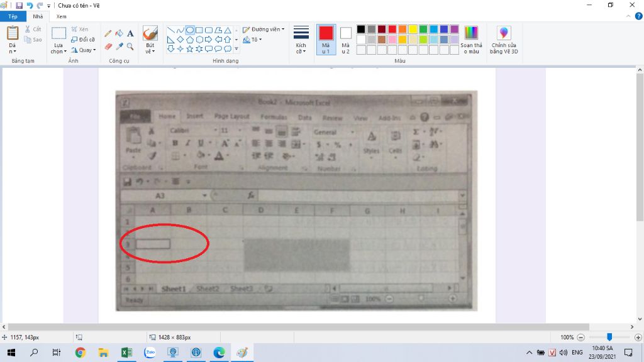Pick the green color swatch

coord(423,29)
